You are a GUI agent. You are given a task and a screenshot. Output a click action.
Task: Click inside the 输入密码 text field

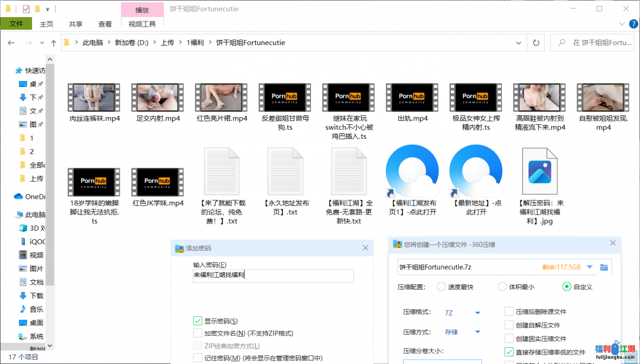coord(273,276)
